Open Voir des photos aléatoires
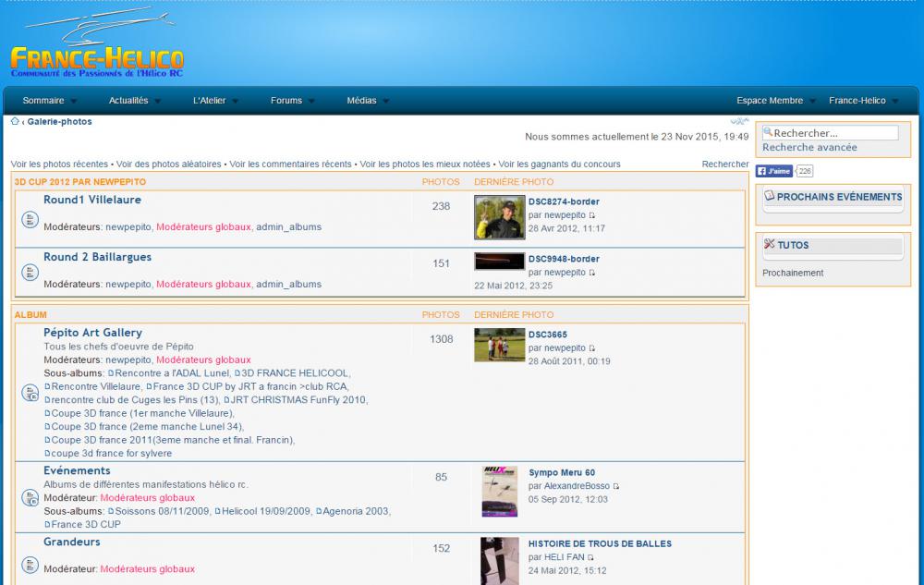 [168, 165]
